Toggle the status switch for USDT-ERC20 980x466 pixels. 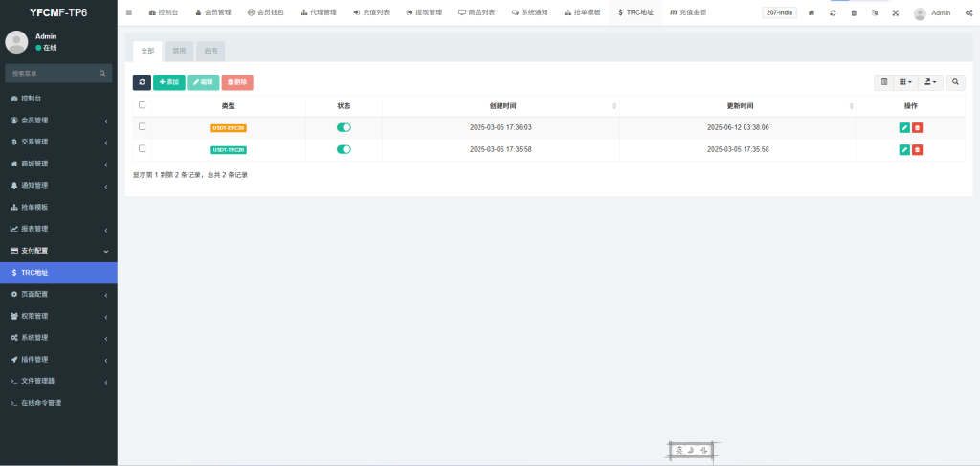(344, 127)
